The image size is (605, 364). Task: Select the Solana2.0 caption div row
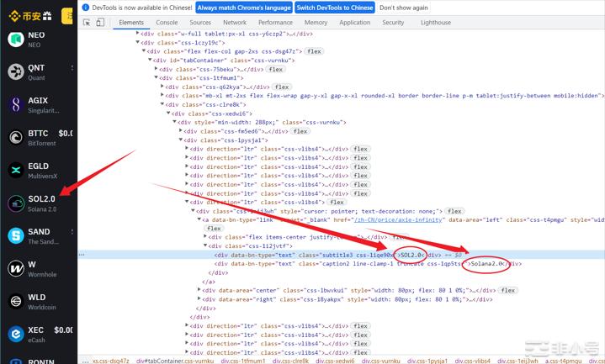point(368,264)
